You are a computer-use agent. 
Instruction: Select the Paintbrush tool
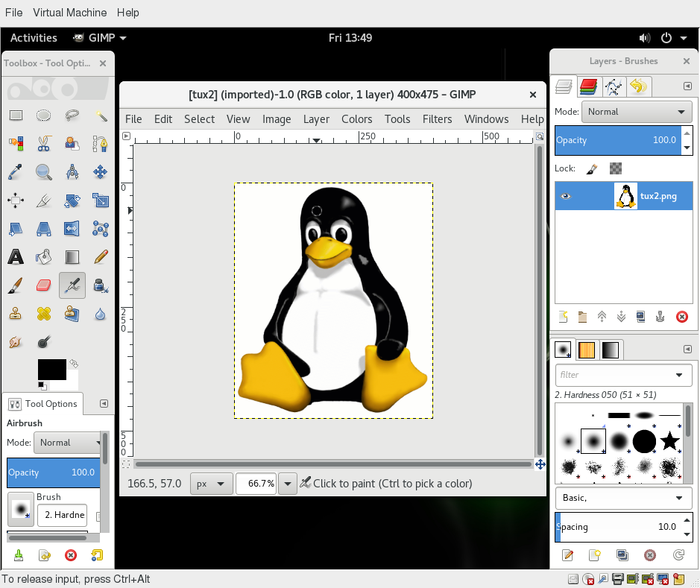(16, 285)
